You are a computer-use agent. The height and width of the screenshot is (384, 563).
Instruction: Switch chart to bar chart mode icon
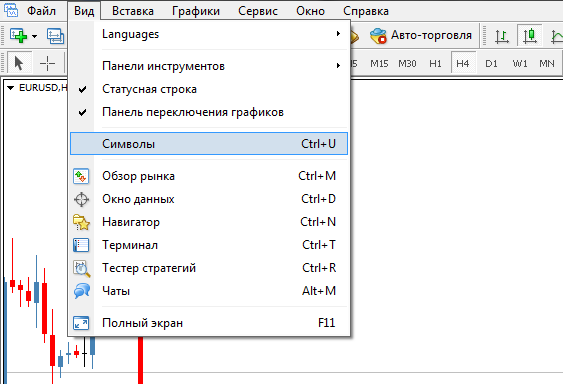(502, 36)
